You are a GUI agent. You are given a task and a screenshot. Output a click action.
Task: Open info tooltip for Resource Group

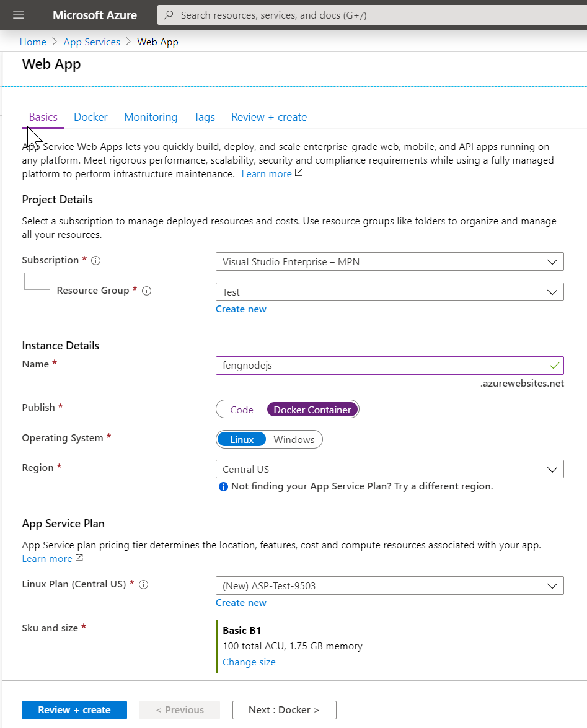click(x=147, y=291)
